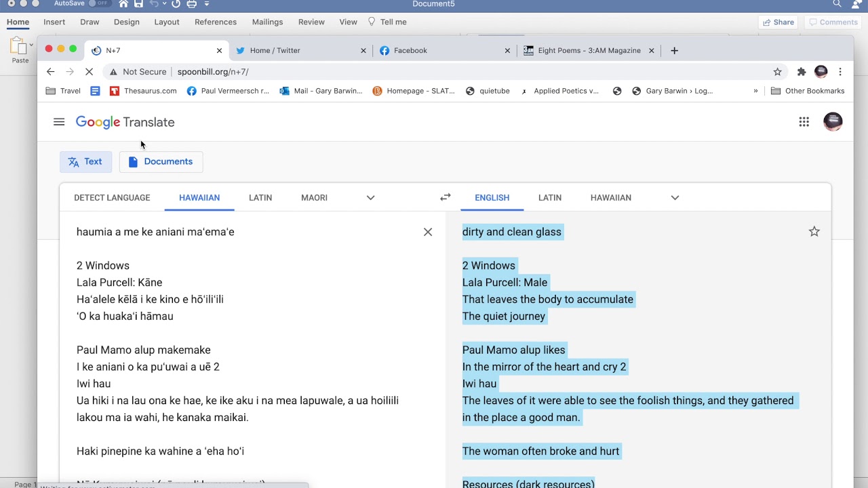The image size is (868, 488).
Task: Bookmark this page with address bar star
Action: tap(778, 72)
